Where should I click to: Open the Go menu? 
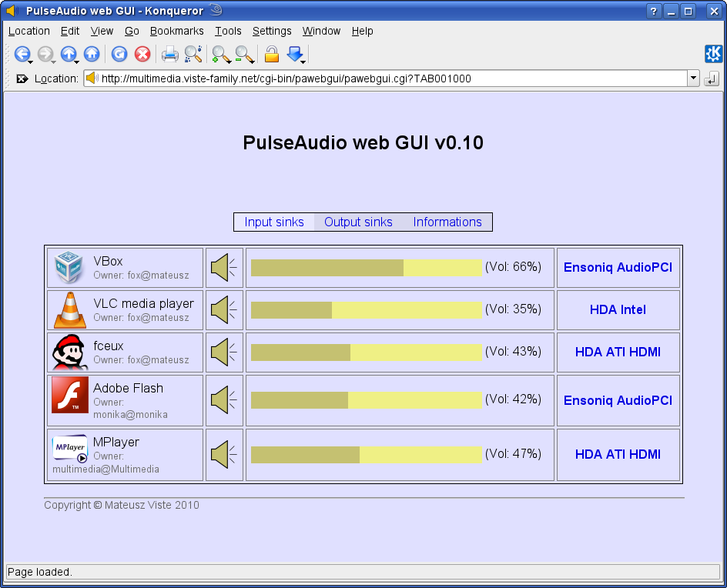tap(132, 31)
